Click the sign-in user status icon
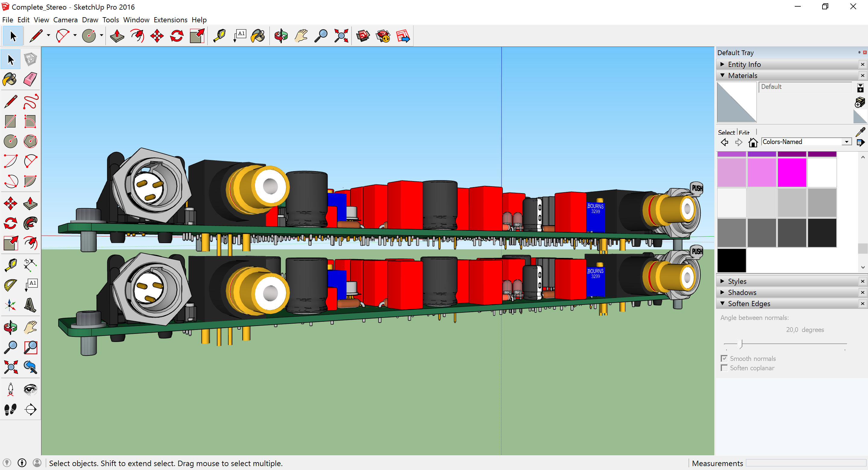The height and width of the screenshot is (470, 868). pyautogui.click(x=37, y=463)
